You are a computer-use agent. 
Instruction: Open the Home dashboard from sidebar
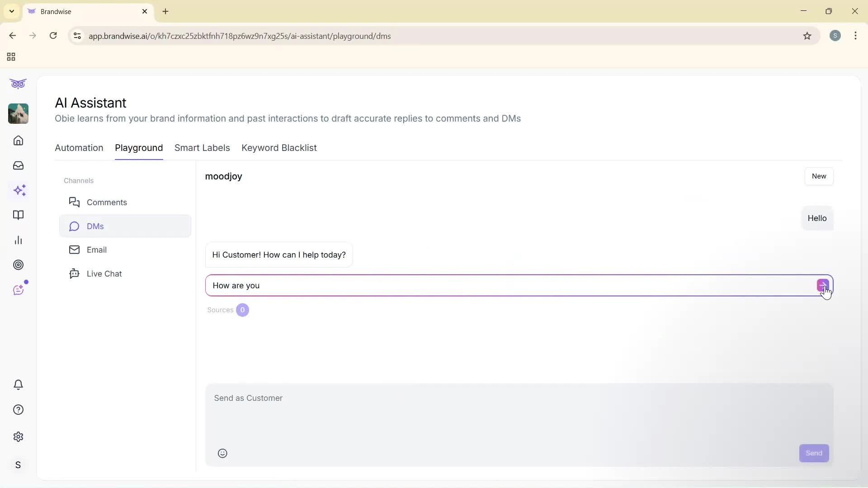click(18, 141)
